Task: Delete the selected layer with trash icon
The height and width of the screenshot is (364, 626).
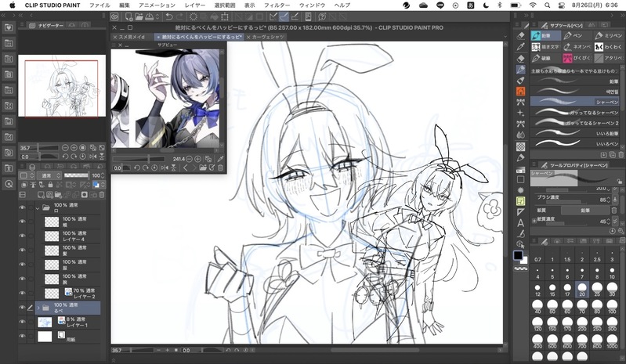Action: click(x=102, y=195)
